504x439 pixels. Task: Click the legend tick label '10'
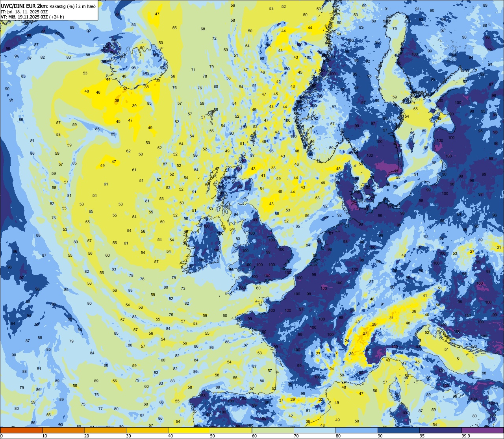coord(44,436)
